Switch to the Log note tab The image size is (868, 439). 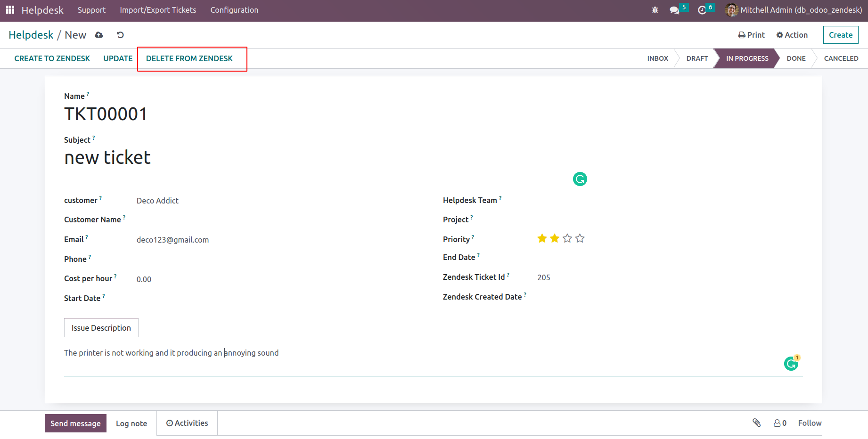[x=131, y=423]
